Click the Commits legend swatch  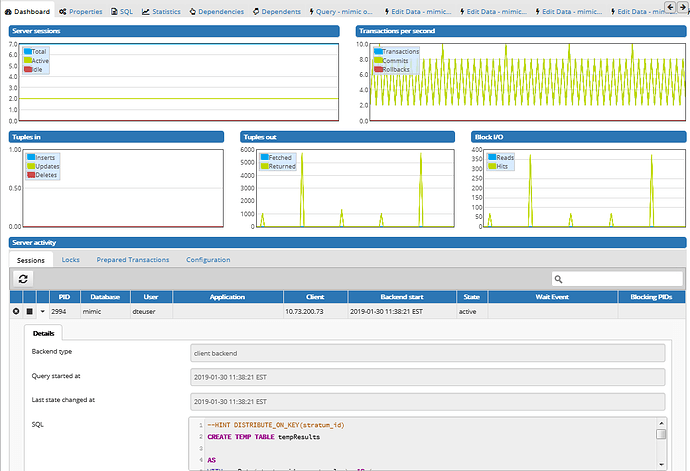coord(378,60)
